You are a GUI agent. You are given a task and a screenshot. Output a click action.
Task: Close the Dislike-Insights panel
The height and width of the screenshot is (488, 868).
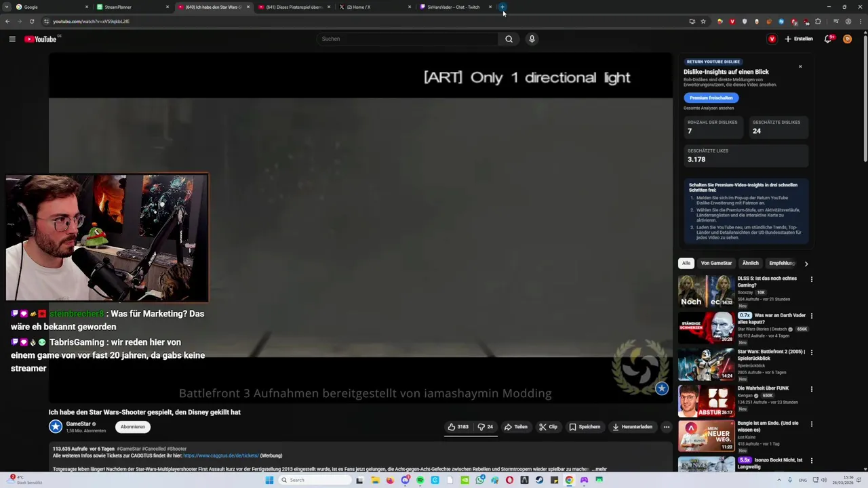(x=800, y=66)
